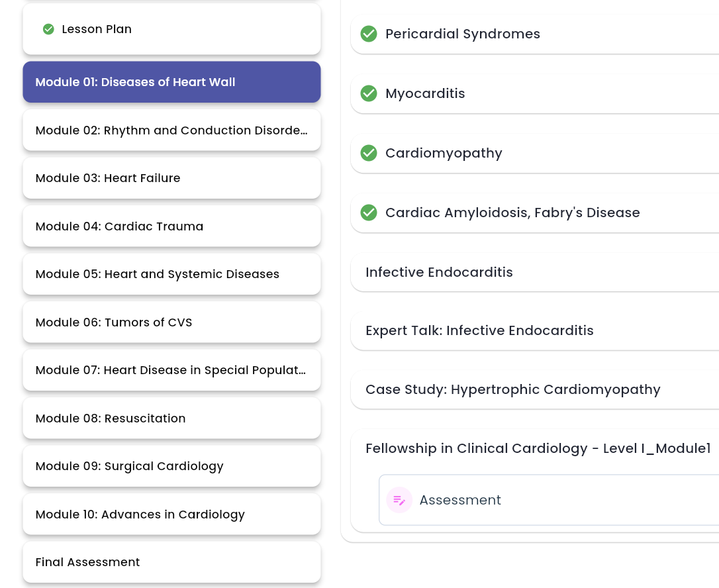Viewport: 719px width, 588px height.
Task: Select Module 09: Surgical Cardiology
Action: (171, 466)
